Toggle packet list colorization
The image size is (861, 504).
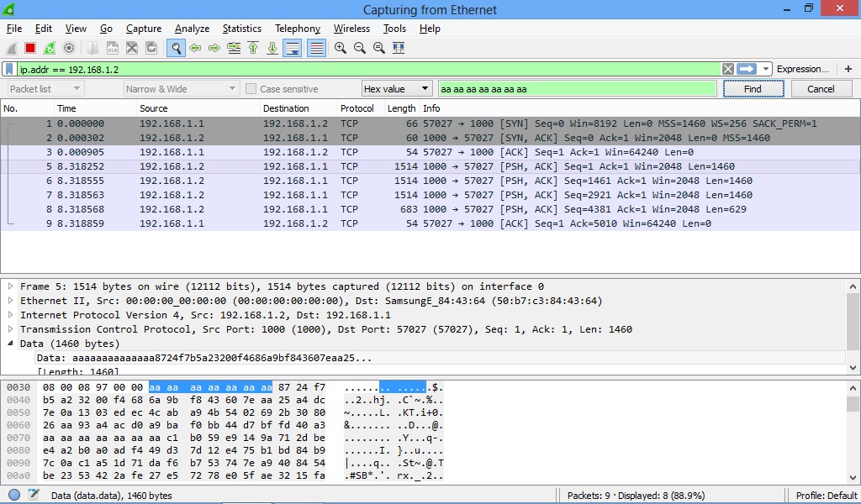[x=317, y=48]
